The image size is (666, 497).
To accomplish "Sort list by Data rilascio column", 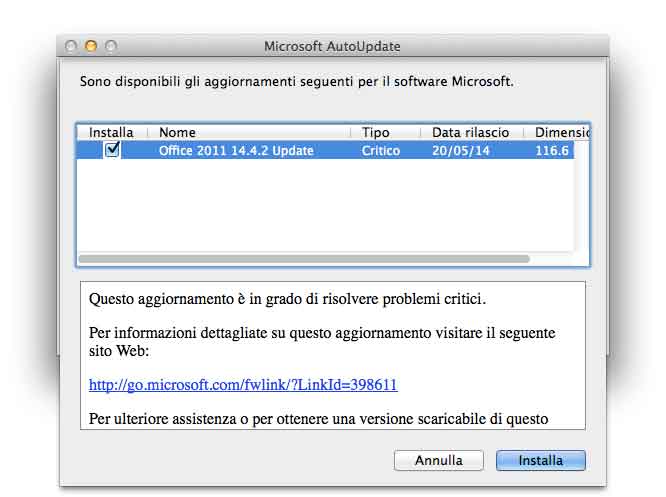I will [470, 132].
